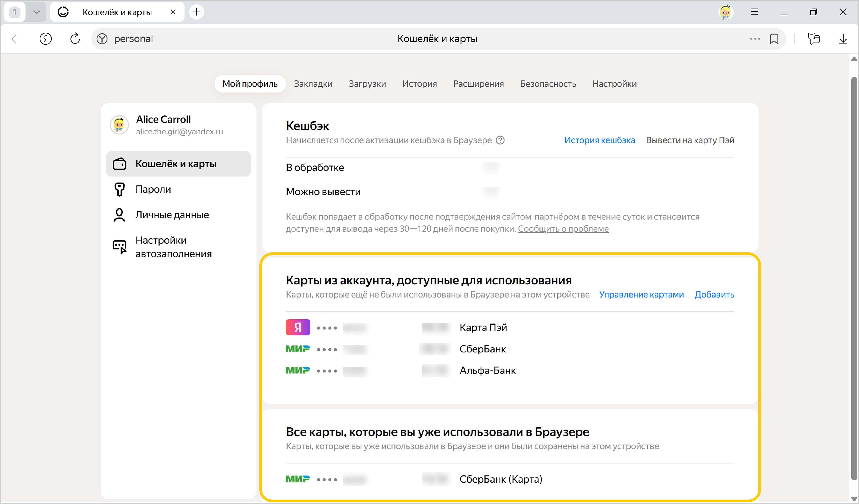The height and width of the screenshot is (504, 859).
Task: Switch to the Закладки tab
Action: [x=313, y=84]
